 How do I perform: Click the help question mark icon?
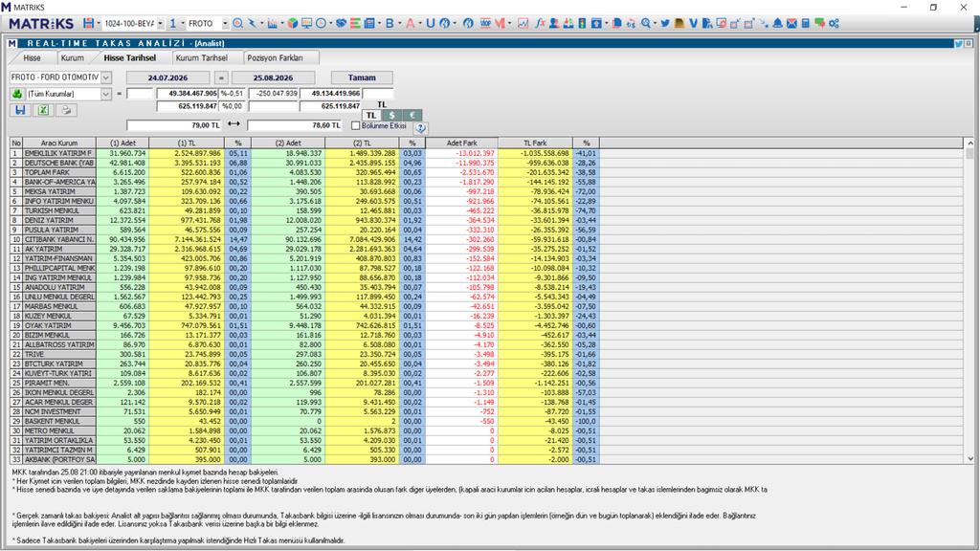[421, 128]
